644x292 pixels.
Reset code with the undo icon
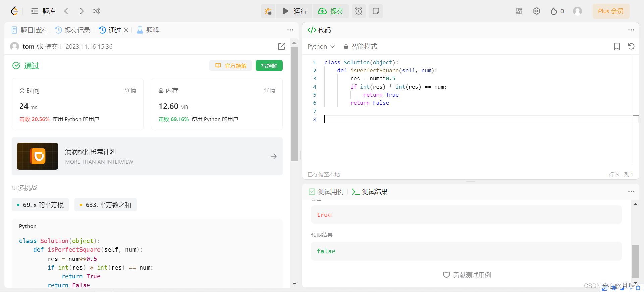[x=631, y=46]
